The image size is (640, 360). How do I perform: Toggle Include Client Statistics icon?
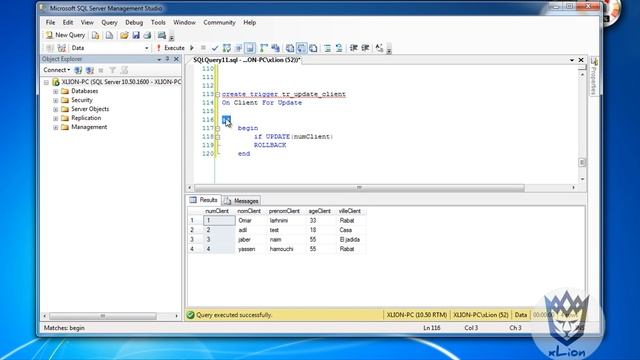click(x=276, y=48)
